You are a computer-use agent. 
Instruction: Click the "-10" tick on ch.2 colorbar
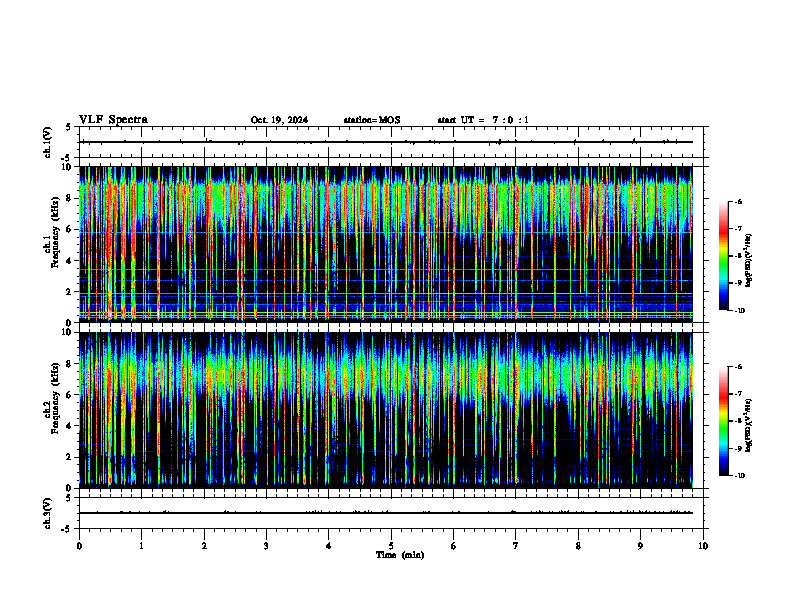point(739,476)
